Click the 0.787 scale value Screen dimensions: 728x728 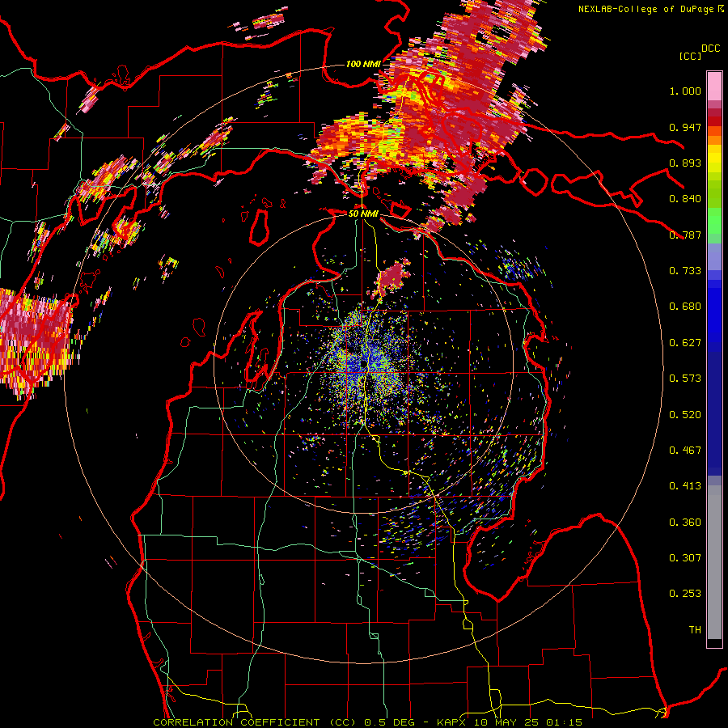pyautogui.click(x=685, y=235)
